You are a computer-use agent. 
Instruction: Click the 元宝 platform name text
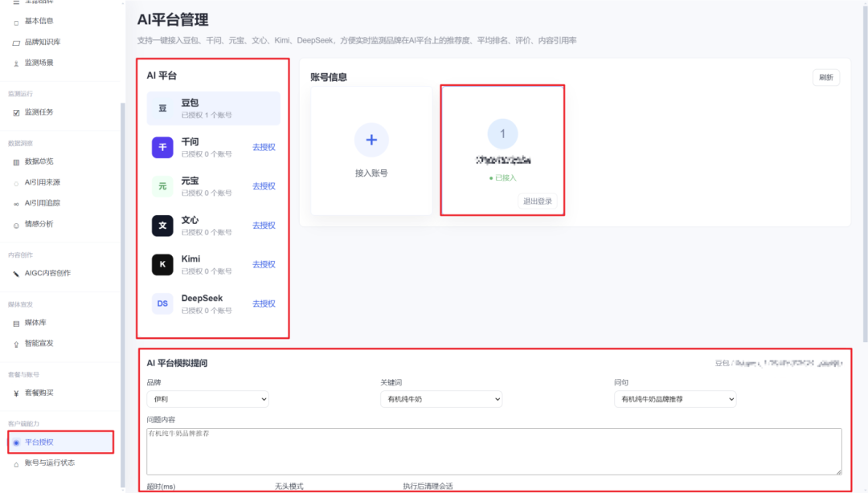[190, 181]
